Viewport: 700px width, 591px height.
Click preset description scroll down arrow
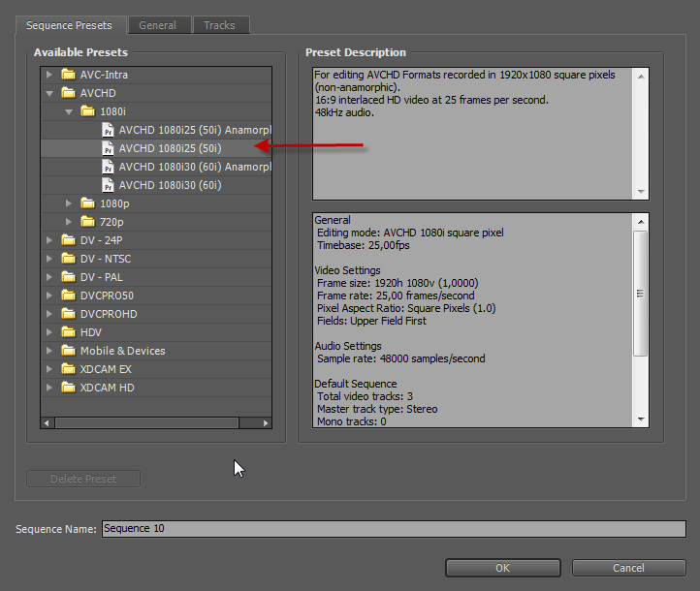(x=641, y=192)
